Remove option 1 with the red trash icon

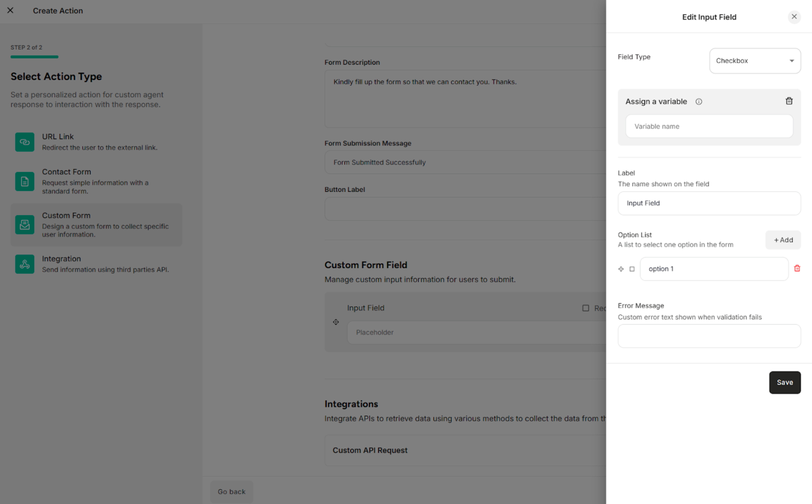(x=797, y=268)
